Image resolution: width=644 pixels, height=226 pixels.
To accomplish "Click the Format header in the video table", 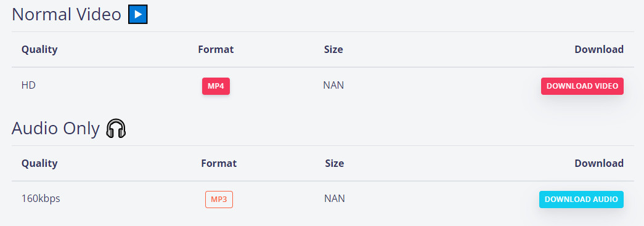I will [x=216, y=50].
